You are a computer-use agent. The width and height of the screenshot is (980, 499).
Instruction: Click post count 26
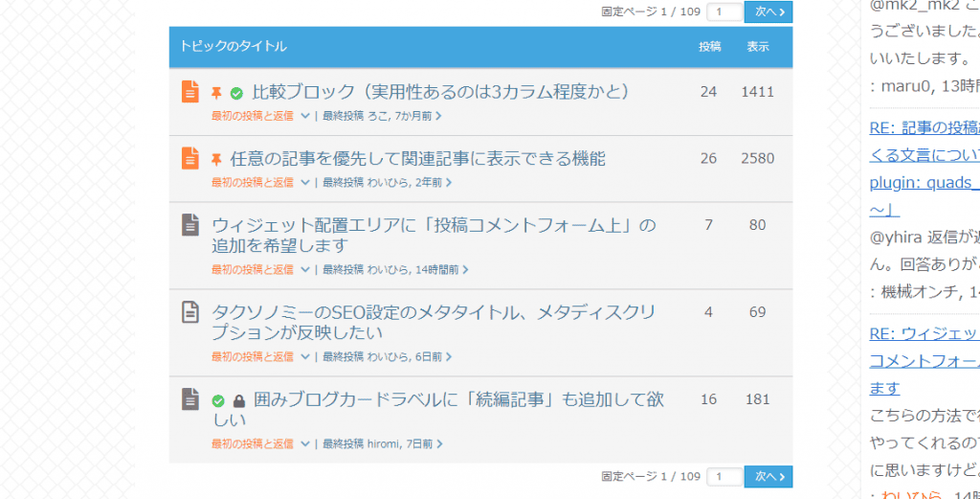(x=709, y=158)
